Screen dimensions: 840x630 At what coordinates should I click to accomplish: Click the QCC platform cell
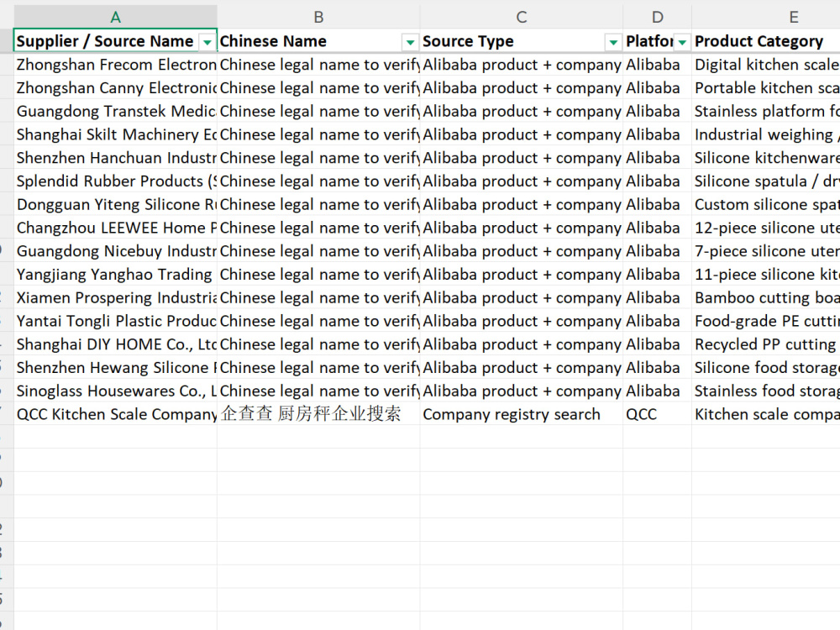658,414
